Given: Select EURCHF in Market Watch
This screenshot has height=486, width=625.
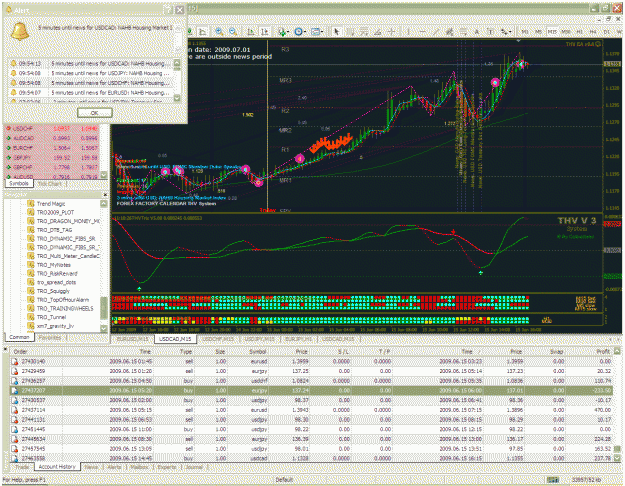Looking at the screenshot, I should (52, 148).
